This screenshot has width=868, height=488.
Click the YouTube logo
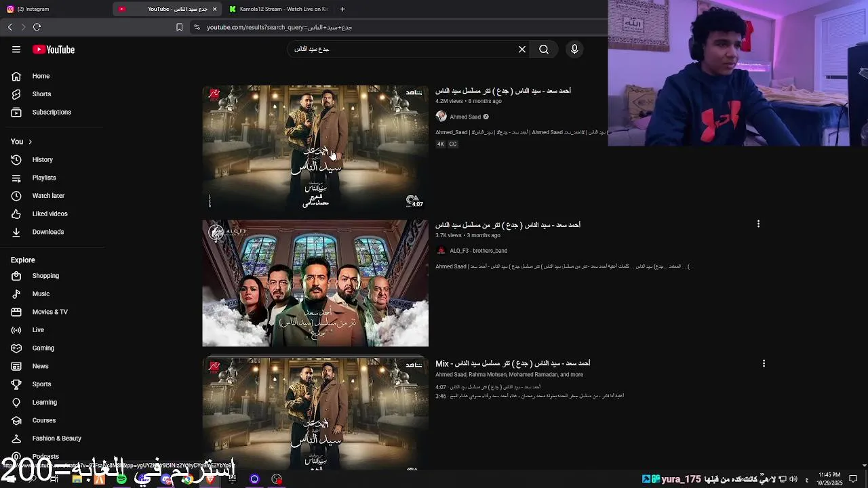pyautogui.click(x=54, y=49)
